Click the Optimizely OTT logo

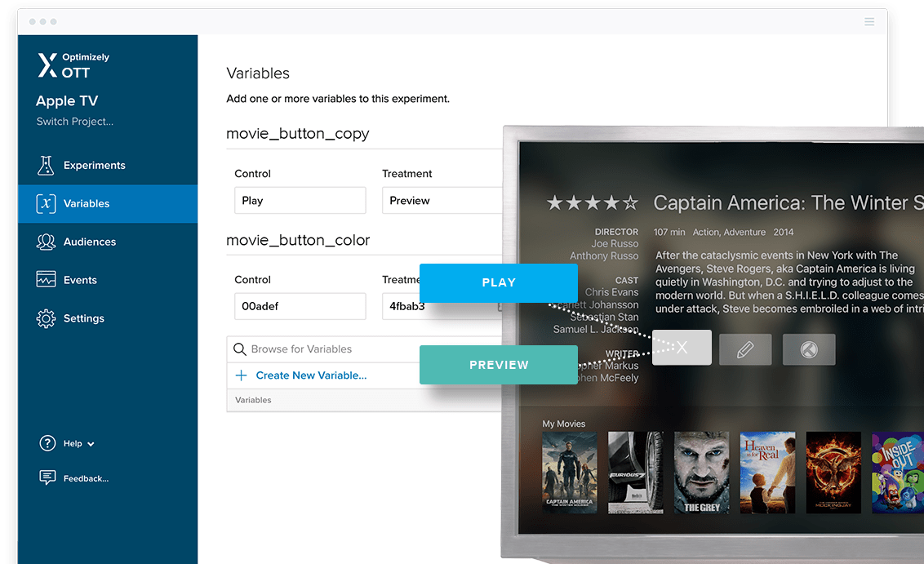click(73, 65)
